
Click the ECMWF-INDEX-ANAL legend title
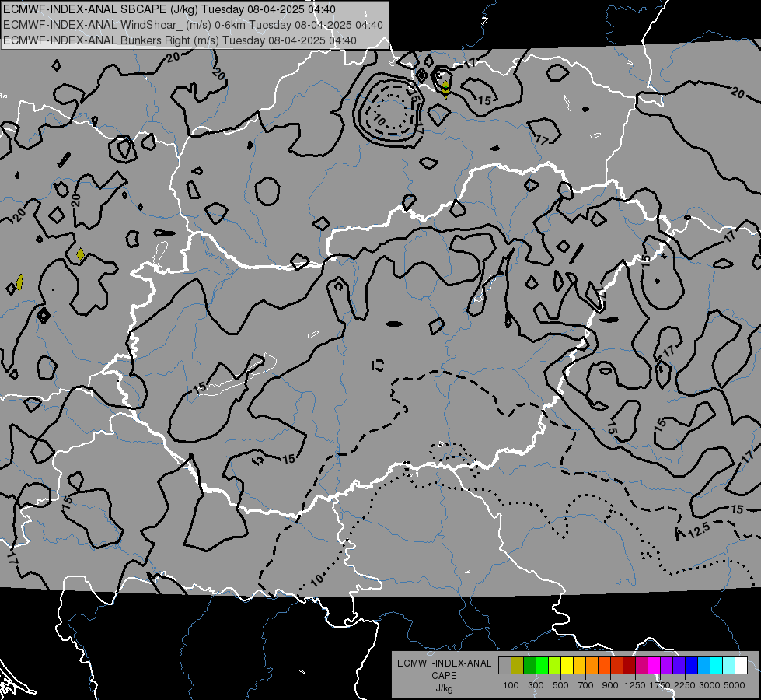444,663
